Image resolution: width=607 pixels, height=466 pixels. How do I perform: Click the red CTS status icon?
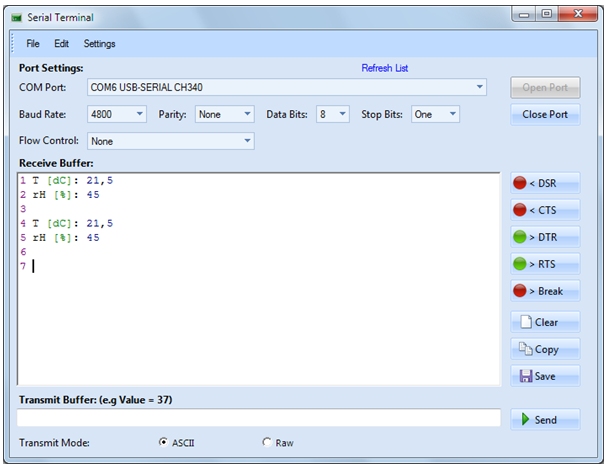pos(519,210)
